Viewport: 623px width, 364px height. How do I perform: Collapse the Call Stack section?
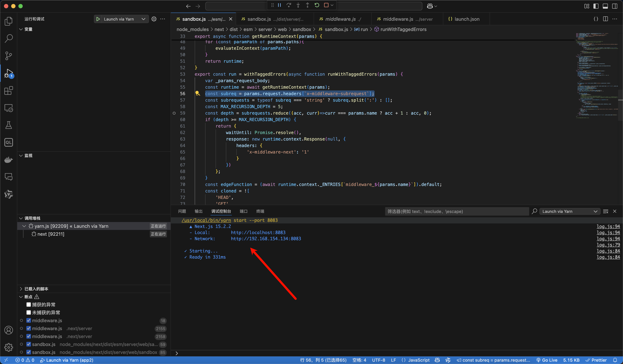pos(21,218)
